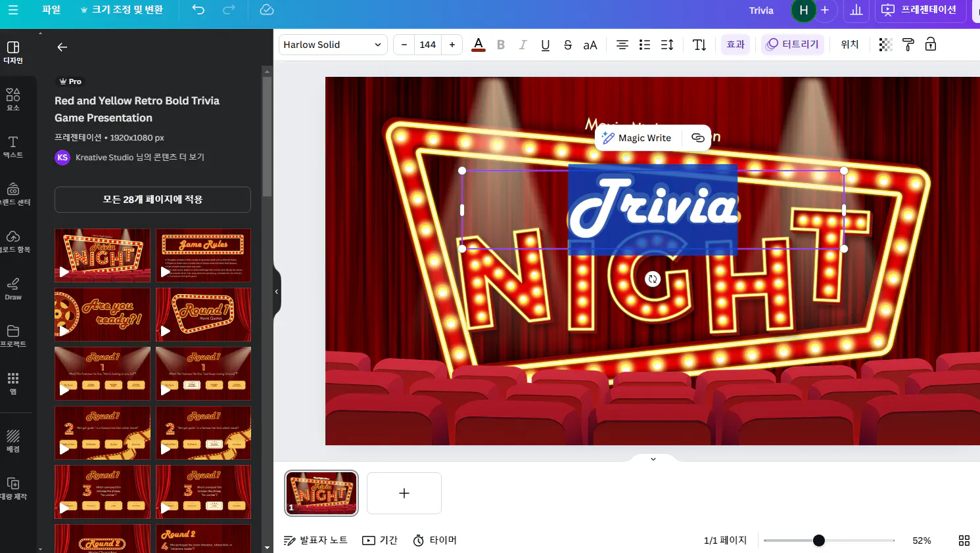Viewport: 980px width, 553px height.
Task: Click the undo arrow icon
Action: click(x=198, y=10)
